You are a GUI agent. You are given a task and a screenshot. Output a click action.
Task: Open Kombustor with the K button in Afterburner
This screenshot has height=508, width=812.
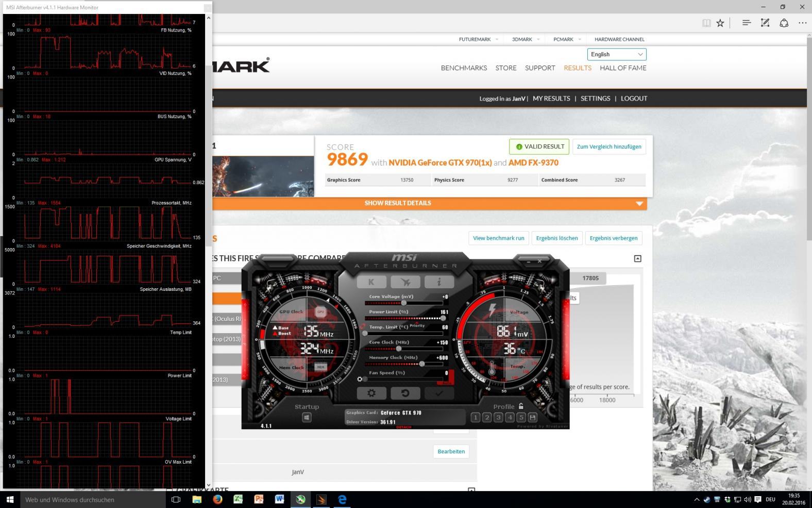371,282
